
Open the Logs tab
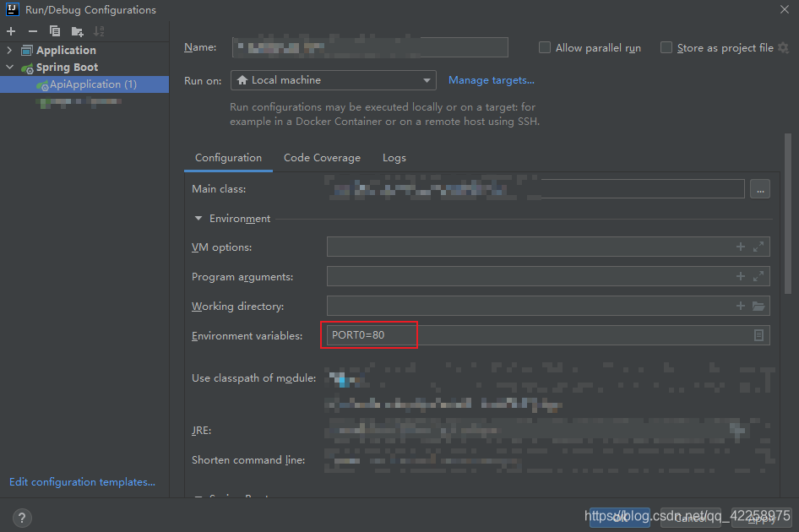(x=394, y=158)
